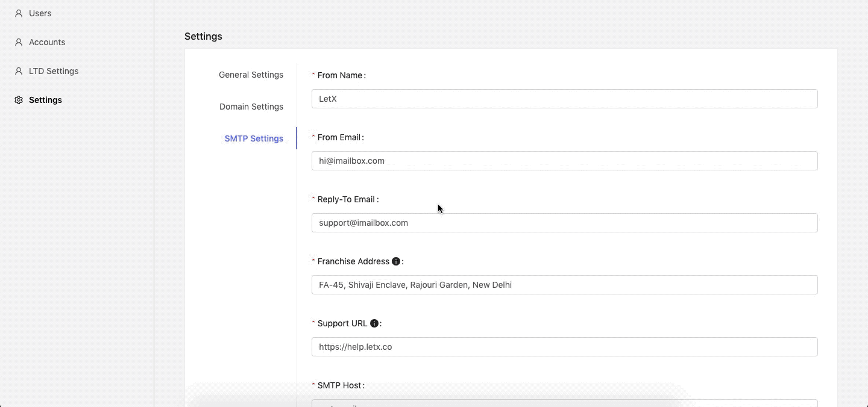
Task: Select the SMTP Settings tab
Action: pos(254,138)
